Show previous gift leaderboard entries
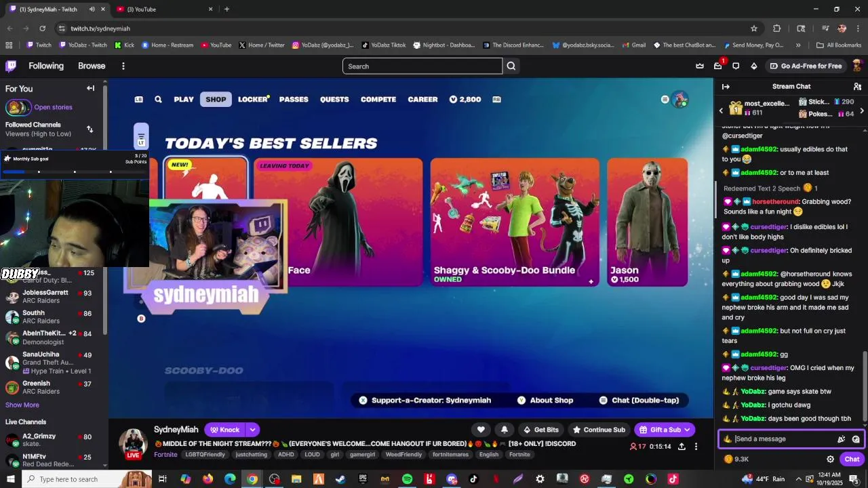Viewport: 868px width, 488px height. click(721, 110)
